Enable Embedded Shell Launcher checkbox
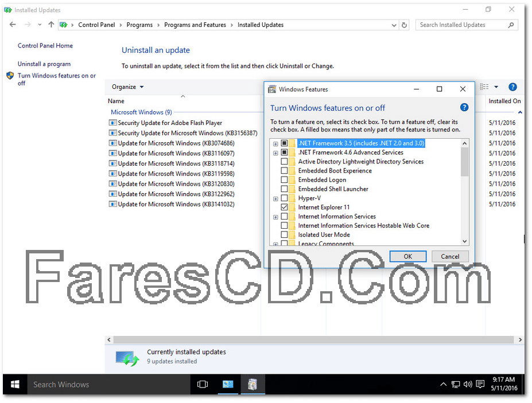532x403 pixels. tap(284, 189)
